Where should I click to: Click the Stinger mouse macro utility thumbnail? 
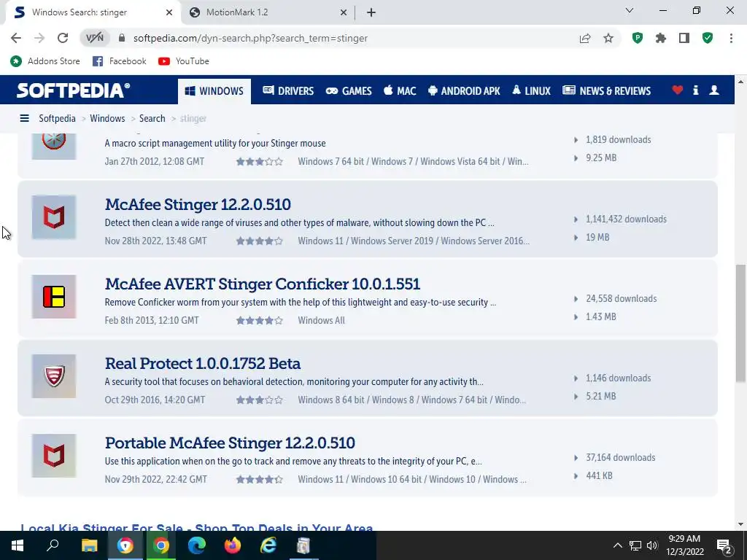[x=54, y=146]
